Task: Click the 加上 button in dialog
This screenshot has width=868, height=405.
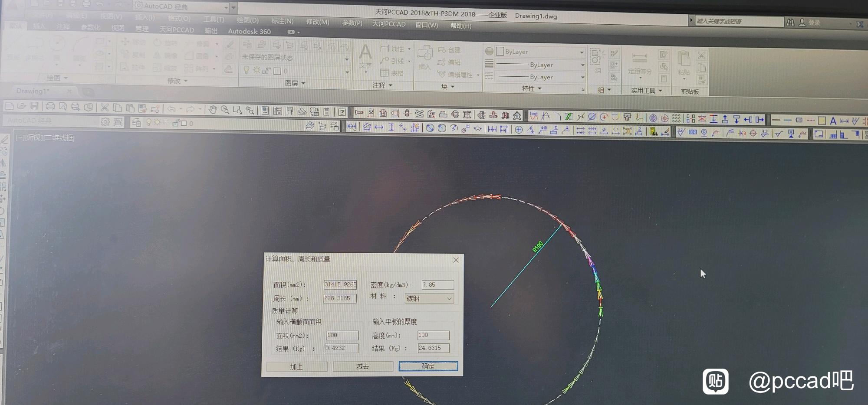Action: 296,366
